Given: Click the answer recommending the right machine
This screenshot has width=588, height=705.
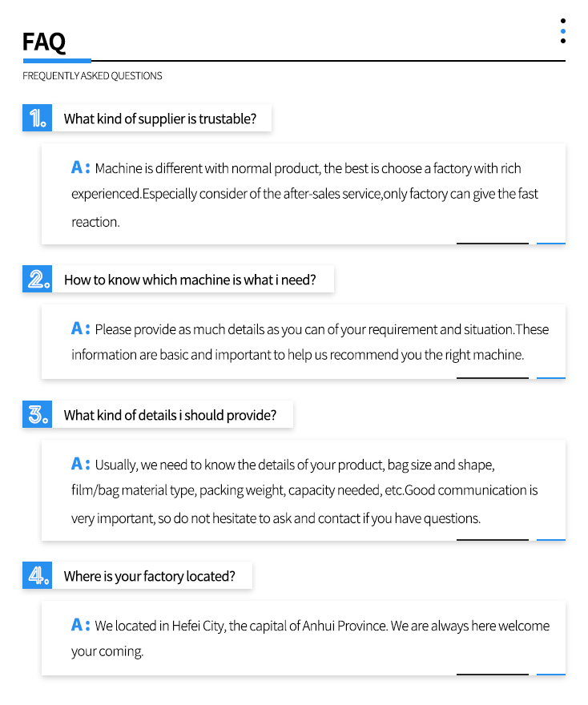Looking at the screenshot, I should pyautogui.click(x=310, y=342).
